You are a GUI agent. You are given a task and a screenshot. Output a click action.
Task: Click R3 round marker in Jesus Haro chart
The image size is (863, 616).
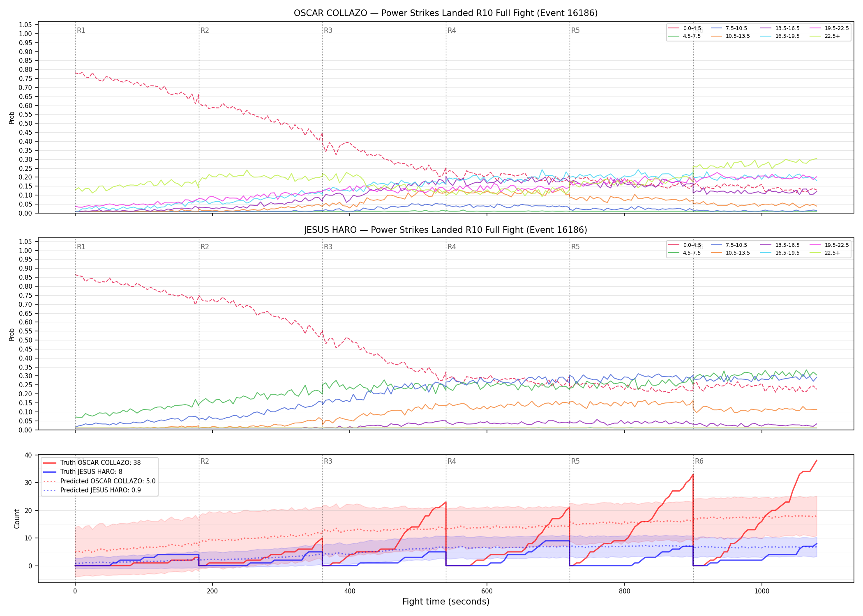(328, 247)
